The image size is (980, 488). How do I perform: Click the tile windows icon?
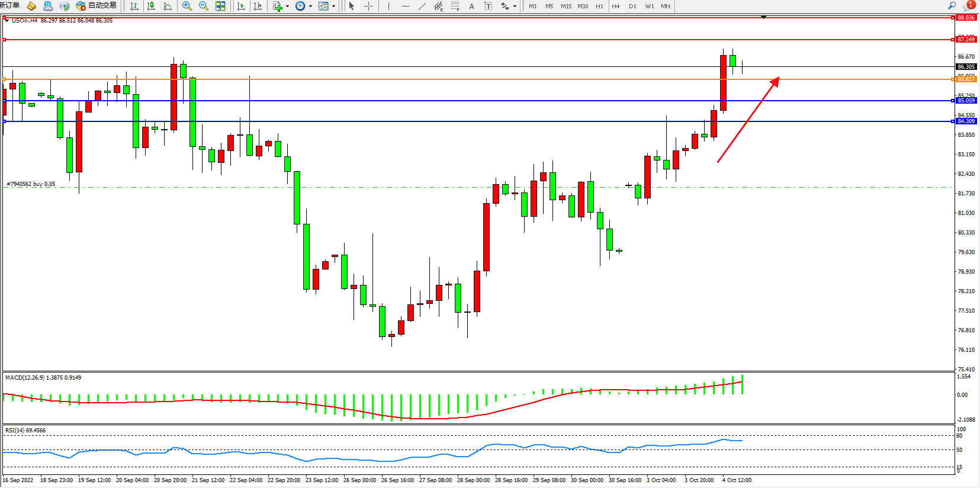point(220,6)
